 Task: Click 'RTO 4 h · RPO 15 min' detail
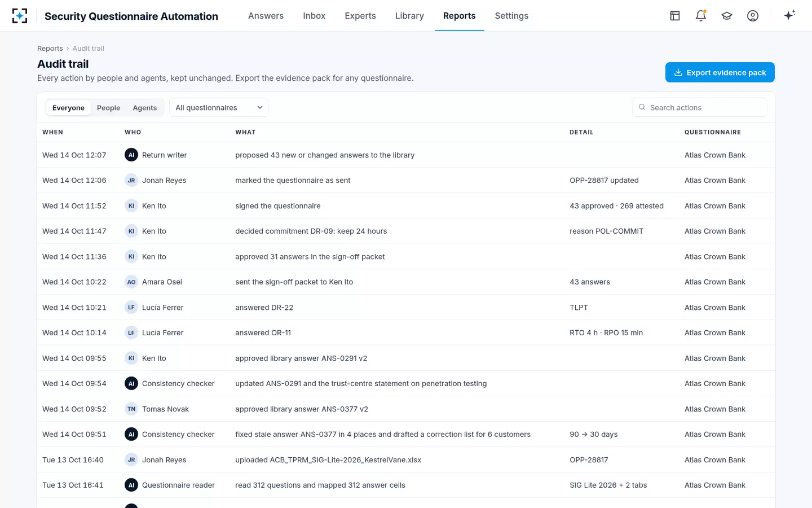(606, 333)
